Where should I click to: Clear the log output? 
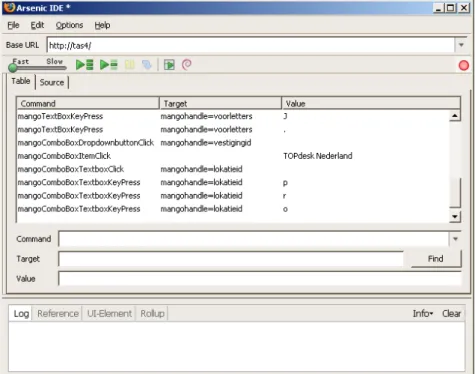click(451, 313)
